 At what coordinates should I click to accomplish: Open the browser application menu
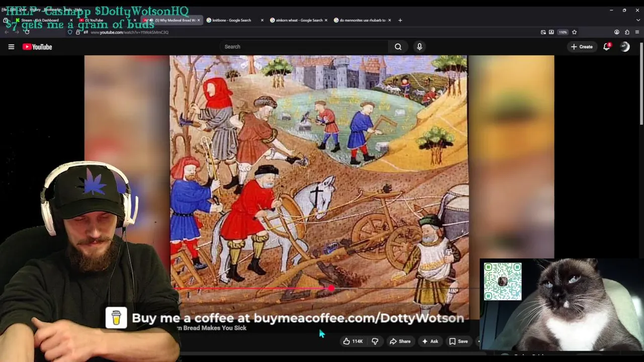637,32
